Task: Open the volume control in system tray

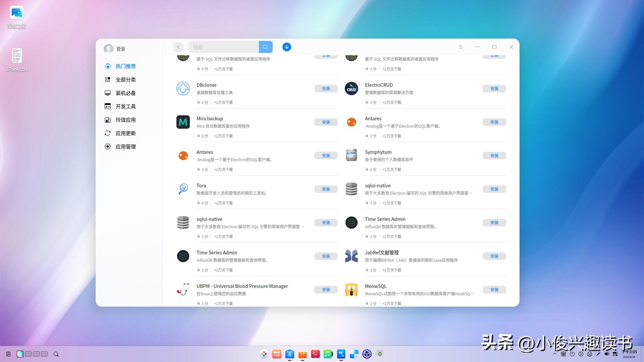Action: click(x=607, y=354)
